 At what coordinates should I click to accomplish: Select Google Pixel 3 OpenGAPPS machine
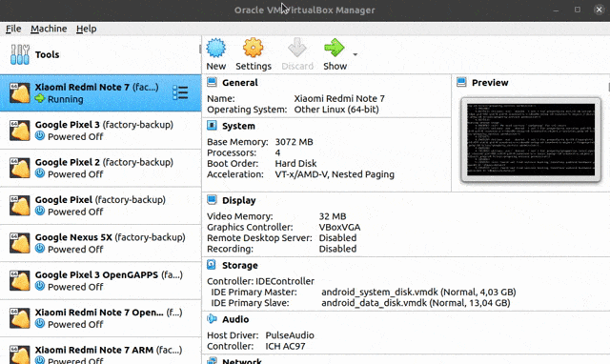click(101, 280)
